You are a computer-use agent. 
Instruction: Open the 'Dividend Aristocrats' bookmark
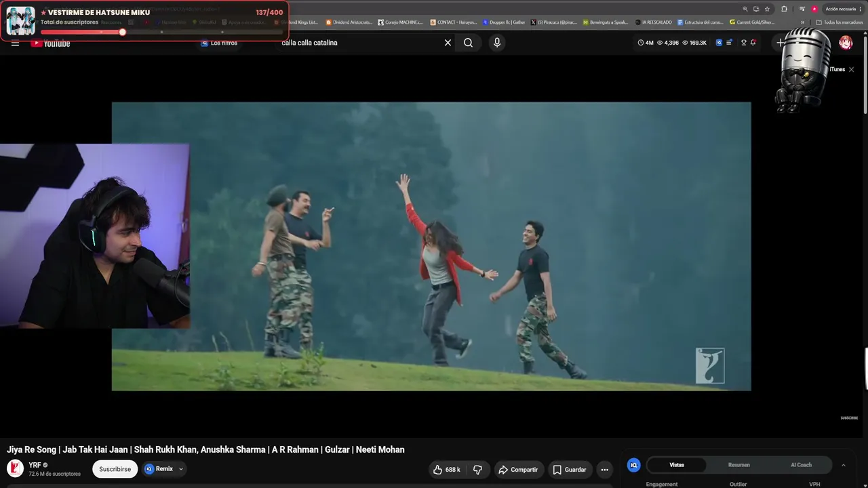point(349,22)
